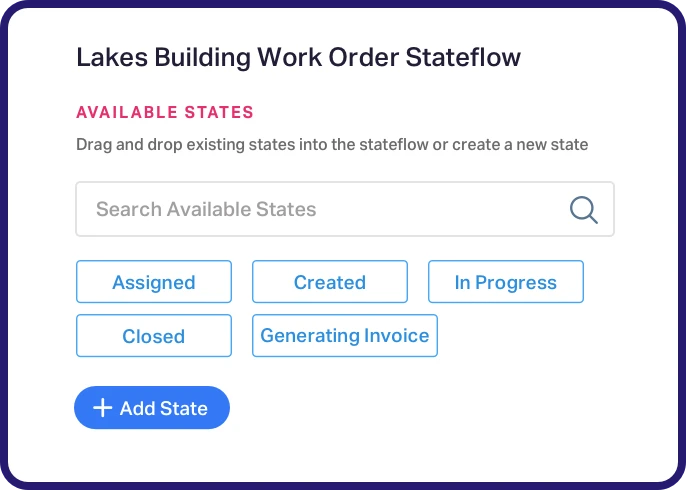This screenshot has width=686, height=490.
Task: Click the plus icon on Add State
Action: 102,408
